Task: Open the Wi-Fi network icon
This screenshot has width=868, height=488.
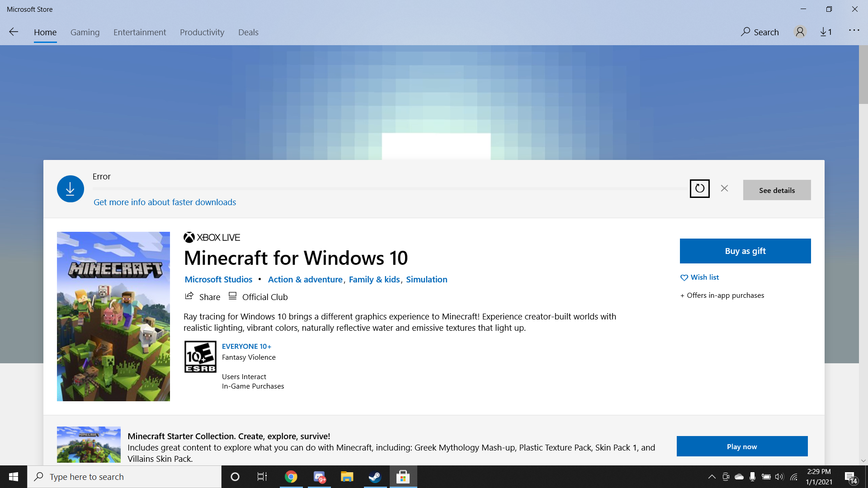Action: coord(794,477)
